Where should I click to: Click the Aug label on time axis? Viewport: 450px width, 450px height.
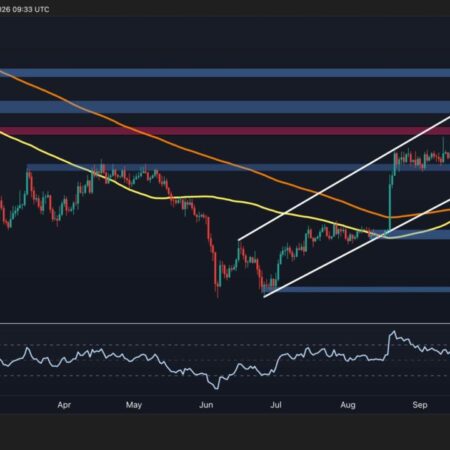coord(348,405)
